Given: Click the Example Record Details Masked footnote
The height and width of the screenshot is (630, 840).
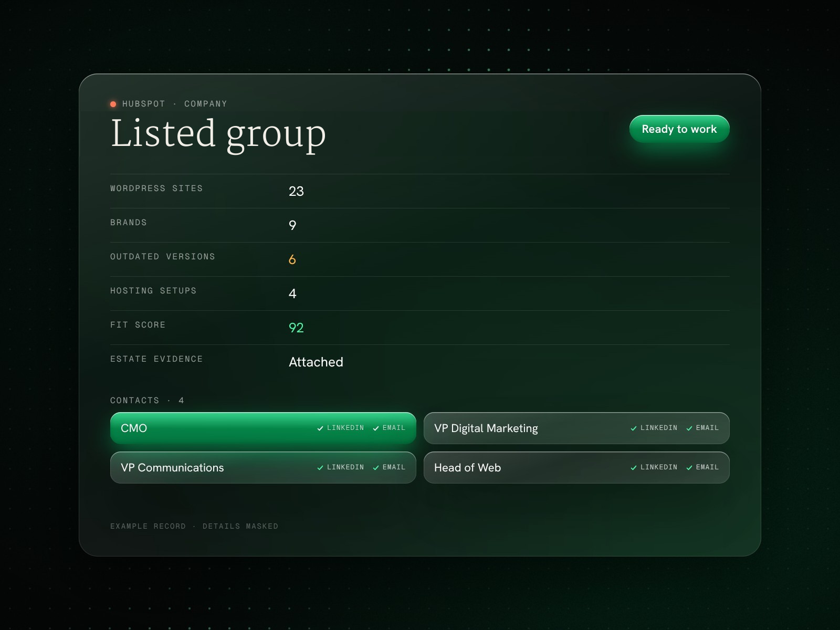Looking at the screenshot, I should tap(194, 526).
